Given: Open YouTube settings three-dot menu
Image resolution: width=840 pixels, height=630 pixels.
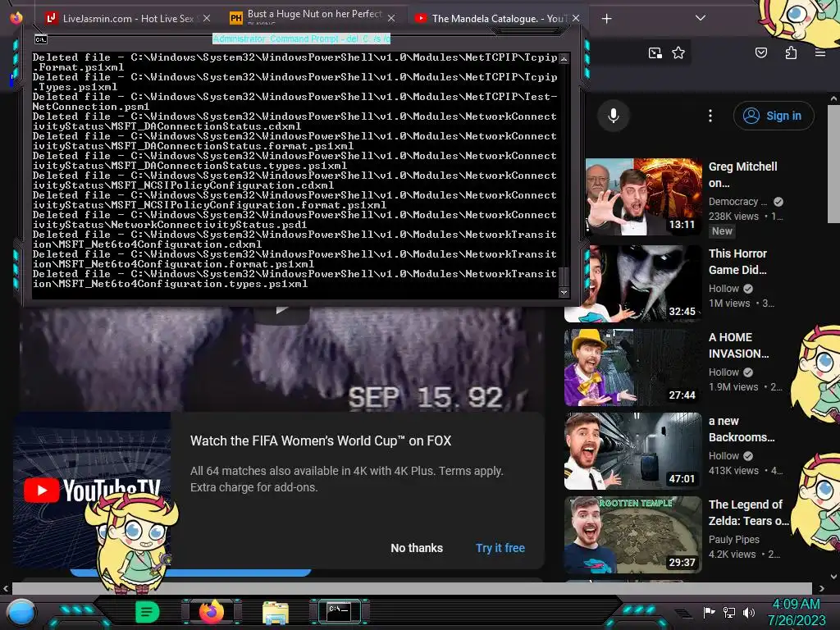Looking at the screenshot, I should pyautogui.click(x=710, y=116).
